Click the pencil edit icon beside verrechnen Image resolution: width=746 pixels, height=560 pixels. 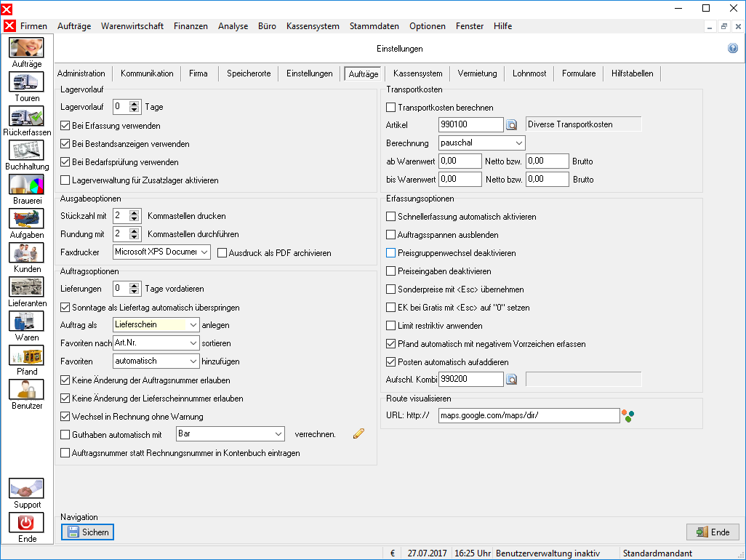(x=358, y=433)
